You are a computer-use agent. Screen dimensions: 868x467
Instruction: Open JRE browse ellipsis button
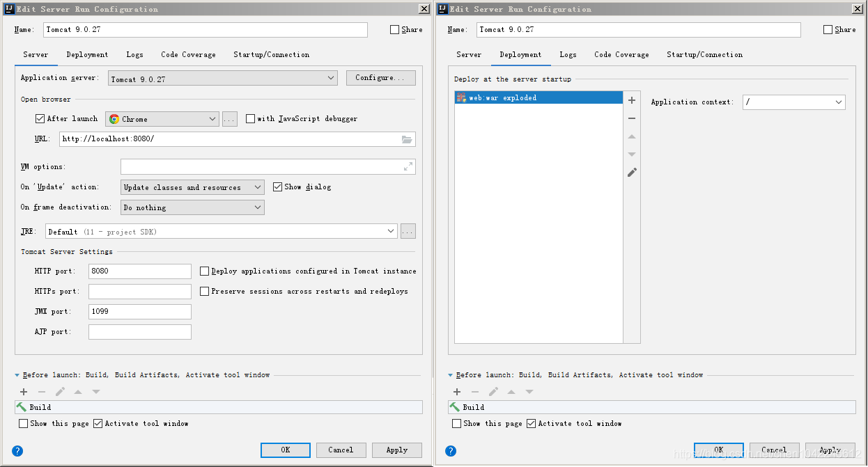408,232
